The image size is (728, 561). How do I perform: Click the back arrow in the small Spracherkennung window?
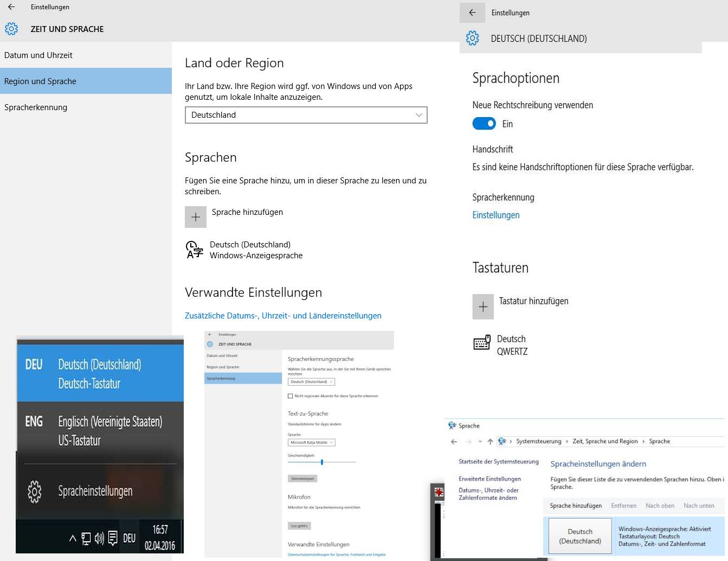(210, 335)
